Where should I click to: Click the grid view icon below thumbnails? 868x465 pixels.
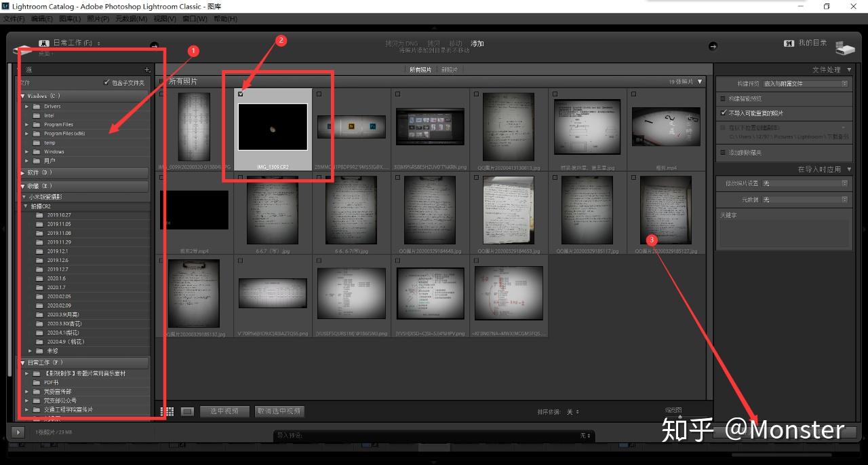coord(166,411)
